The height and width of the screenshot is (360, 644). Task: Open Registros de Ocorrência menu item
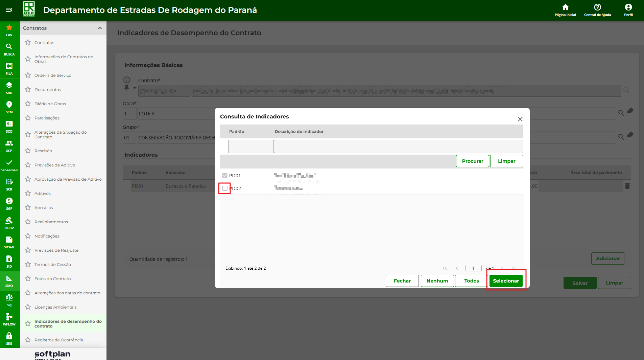coord(58,340)
